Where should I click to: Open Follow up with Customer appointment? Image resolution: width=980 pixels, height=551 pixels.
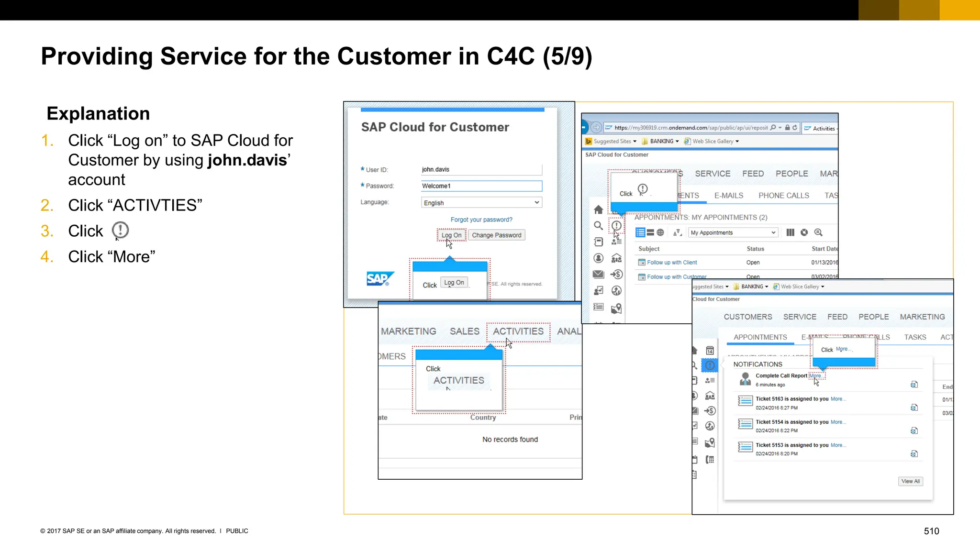click(x=677, y=276)
